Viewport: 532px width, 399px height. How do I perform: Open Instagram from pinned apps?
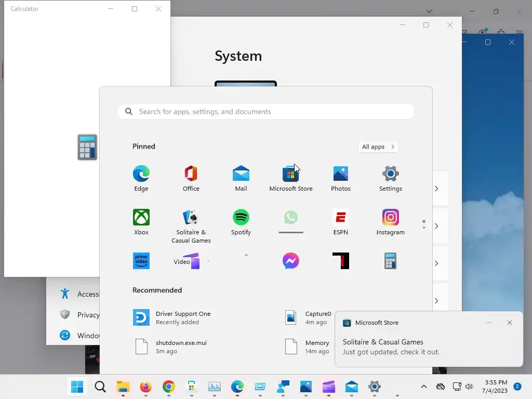click(391, 222)
